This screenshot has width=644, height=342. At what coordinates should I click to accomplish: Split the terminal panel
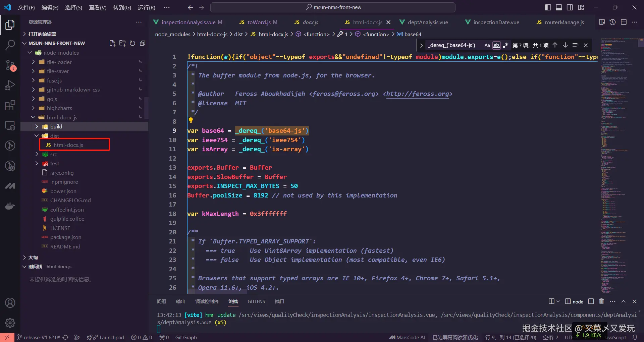point(591,301)
